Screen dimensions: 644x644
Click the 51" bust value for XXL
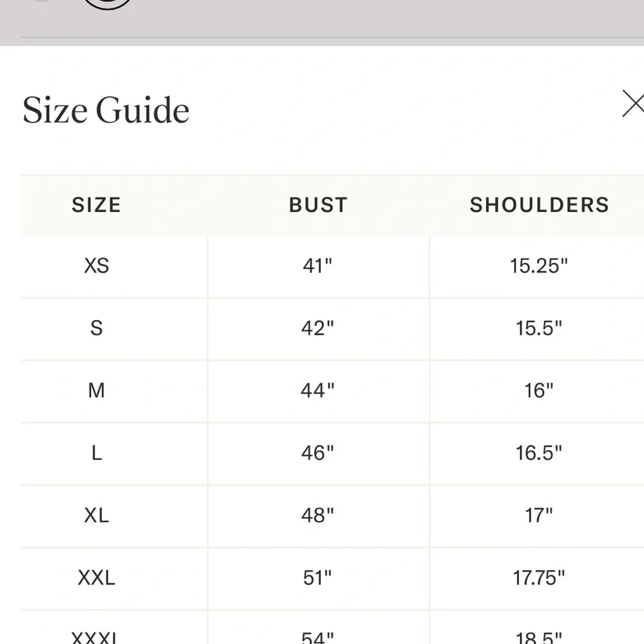[x=317, y=578]
